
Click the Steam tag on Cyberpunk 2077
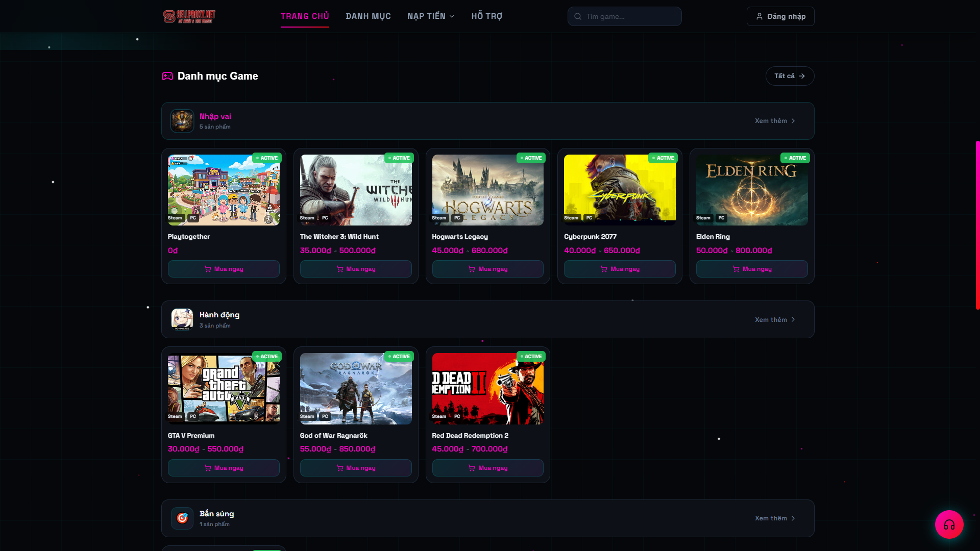(x=571, y=218)
